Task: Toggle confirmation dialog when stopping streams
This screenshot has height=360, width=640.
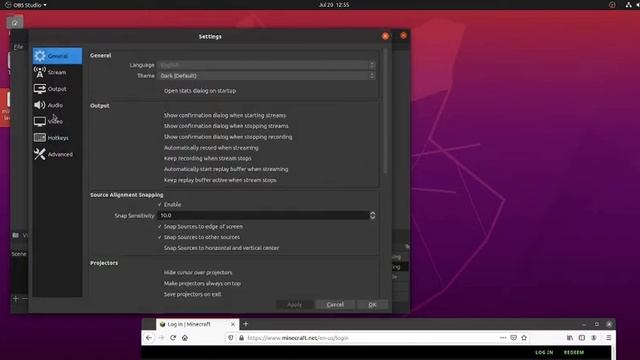Action: [x=226, y=126]
